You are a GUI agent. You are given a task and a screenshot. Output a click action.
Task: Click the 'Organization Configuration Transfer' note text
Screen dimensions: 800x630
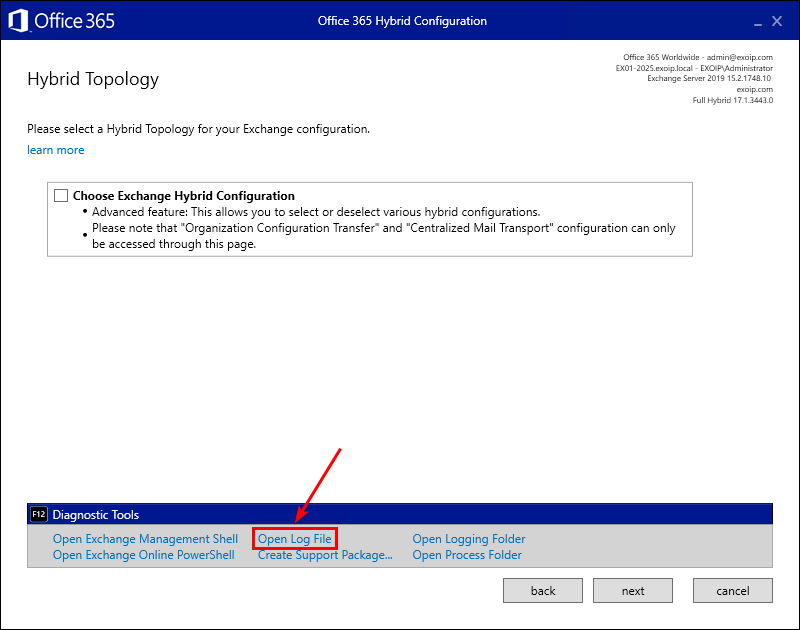click(384, 236)
